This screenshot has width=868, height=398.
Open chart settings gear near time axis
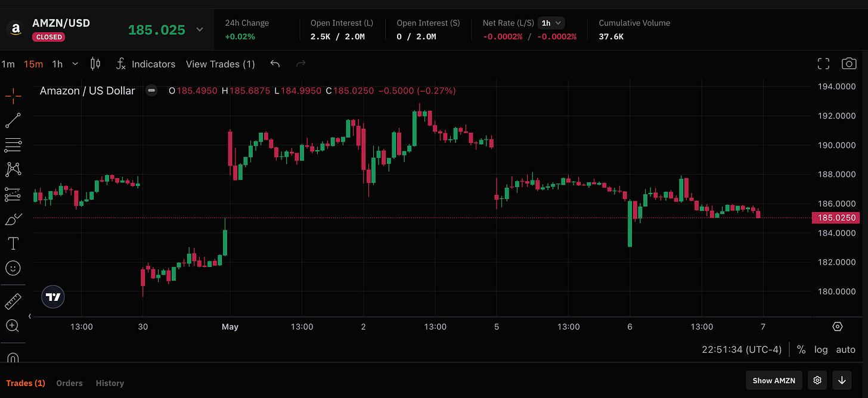838,327
